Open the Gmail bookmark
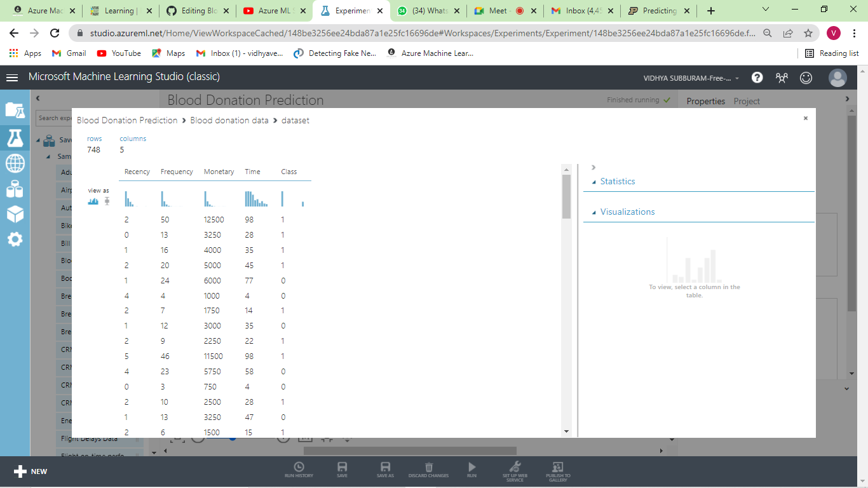Viewport: 868px width, 488px height. [69, 53]
